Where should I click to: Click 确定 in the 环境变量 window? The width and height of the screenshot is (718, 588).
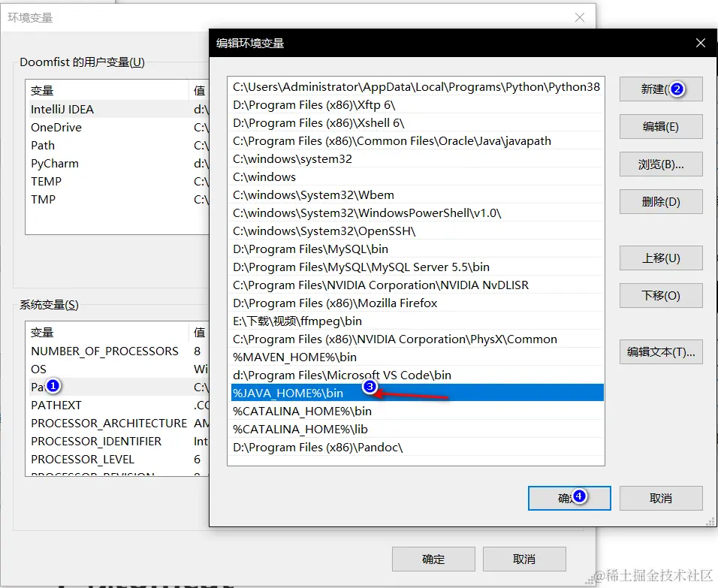point(433,559)
